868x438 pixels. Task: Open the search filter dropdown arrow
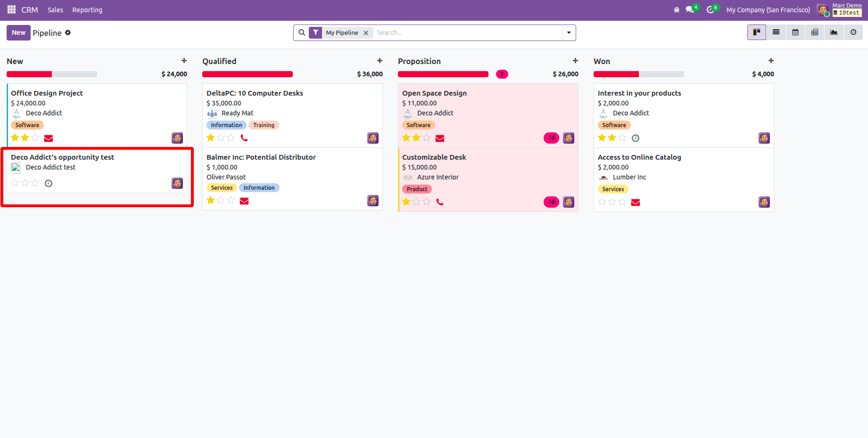click(569, 32)
